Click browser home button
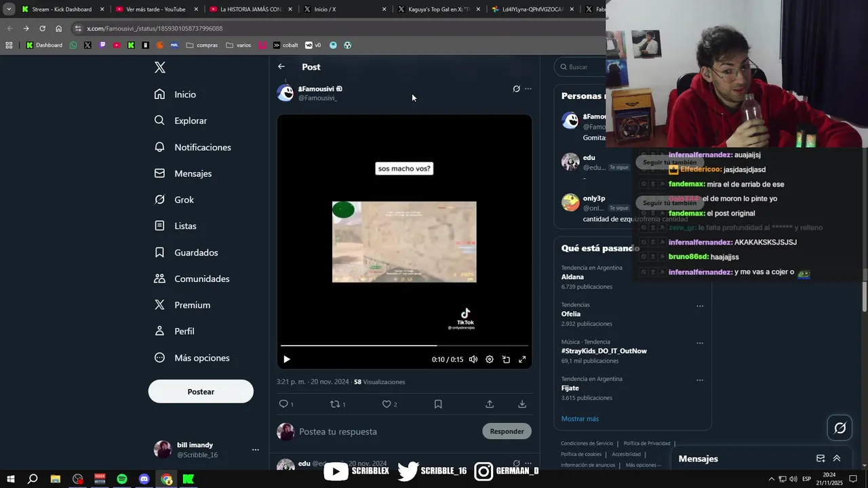This screenshot has width=868, height=488. tap(58, 28)
